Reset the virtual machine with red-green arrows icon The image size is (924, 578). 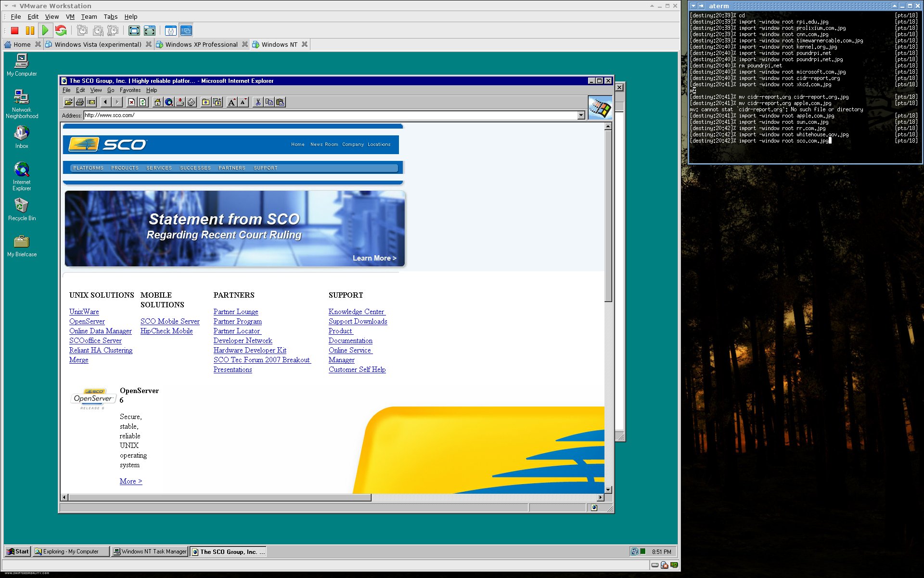point(61,31)
